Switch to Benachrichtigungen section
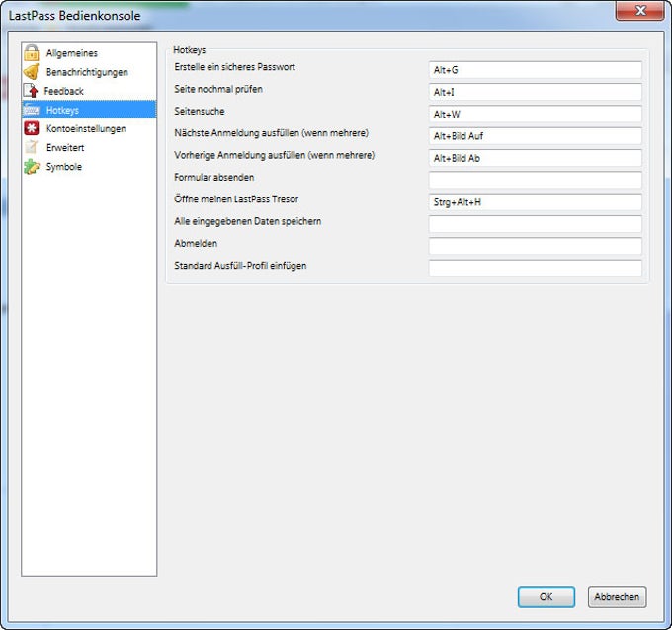The height and width of the screenshot is (630, 672). pyautogui.click(x=87, y=72)
